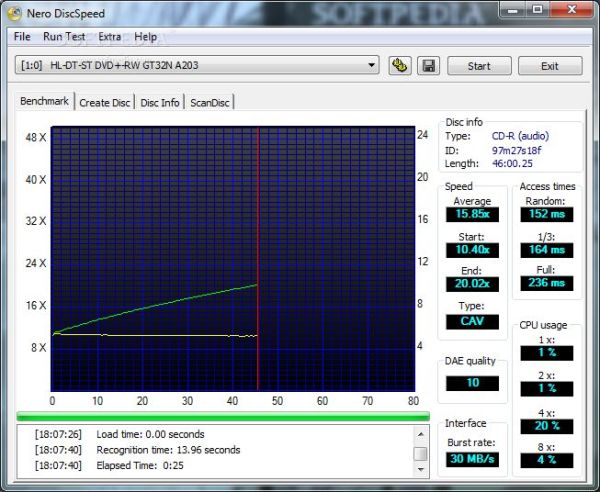Minimize the Nero DiscSpeed window
The width and height of the screenshot is (600, 492).
click(513, 10)
